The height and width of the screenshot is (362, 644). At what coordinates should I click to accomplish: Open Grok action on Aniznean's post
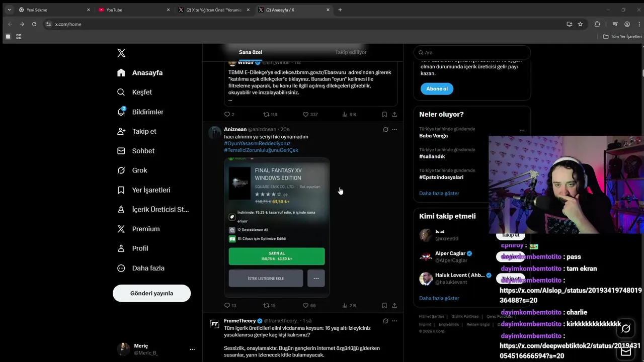385,129
